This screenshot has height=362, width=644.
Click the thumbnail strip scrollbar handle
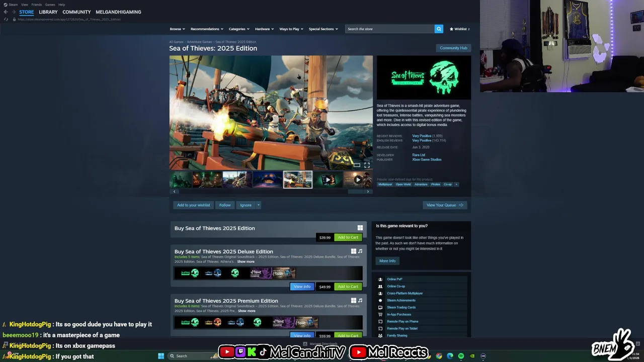click(355, 192)
